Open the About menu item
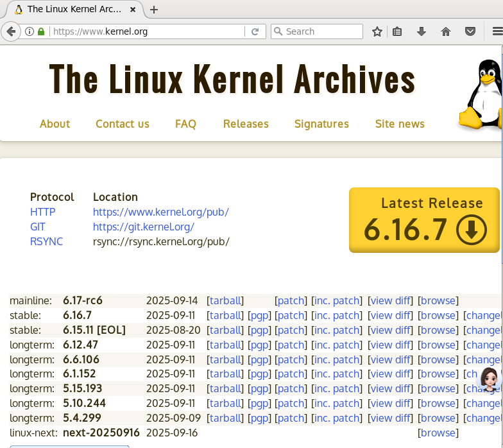 [x=55, y=124]
